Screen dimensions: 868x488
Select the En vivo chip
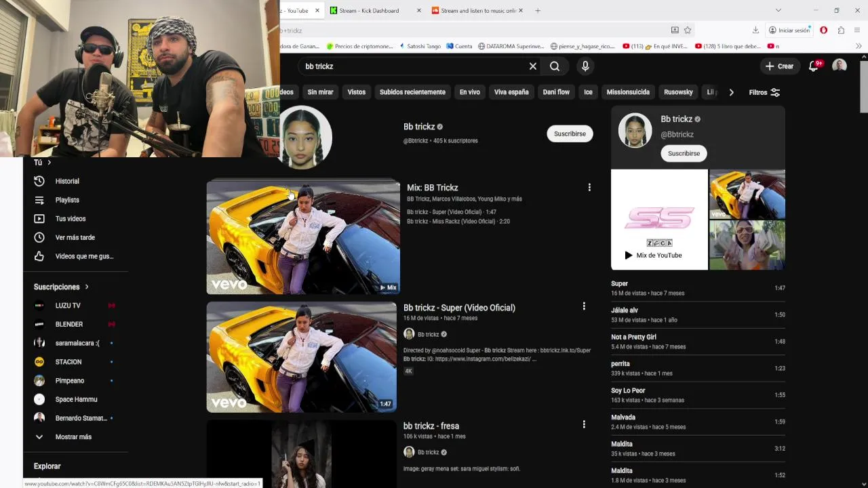tap(470, 92)
